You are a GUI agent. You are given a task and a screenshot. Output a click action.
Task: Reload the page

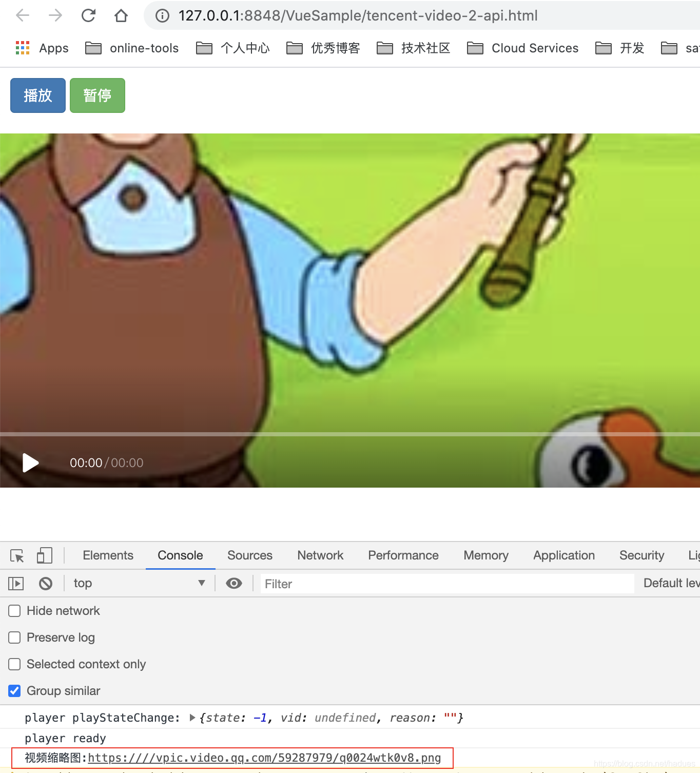(88, 15)
